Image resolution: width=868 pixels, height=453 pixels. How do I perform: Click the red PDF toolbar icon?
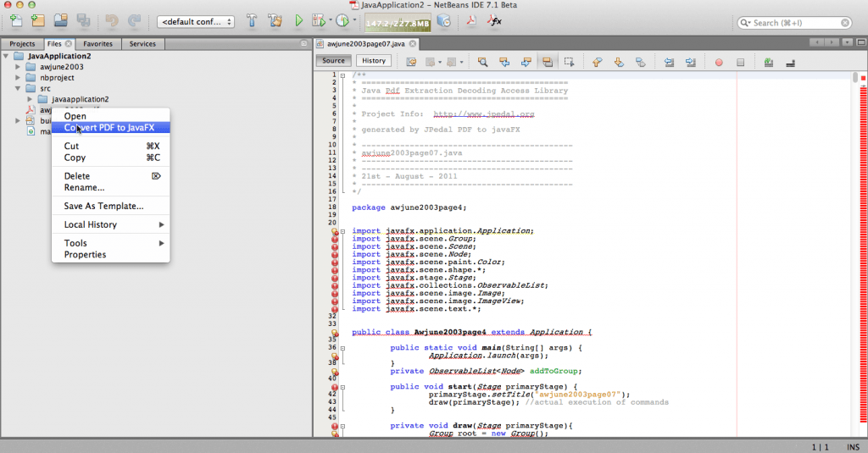pyautogui.click(x=471, y=20)
